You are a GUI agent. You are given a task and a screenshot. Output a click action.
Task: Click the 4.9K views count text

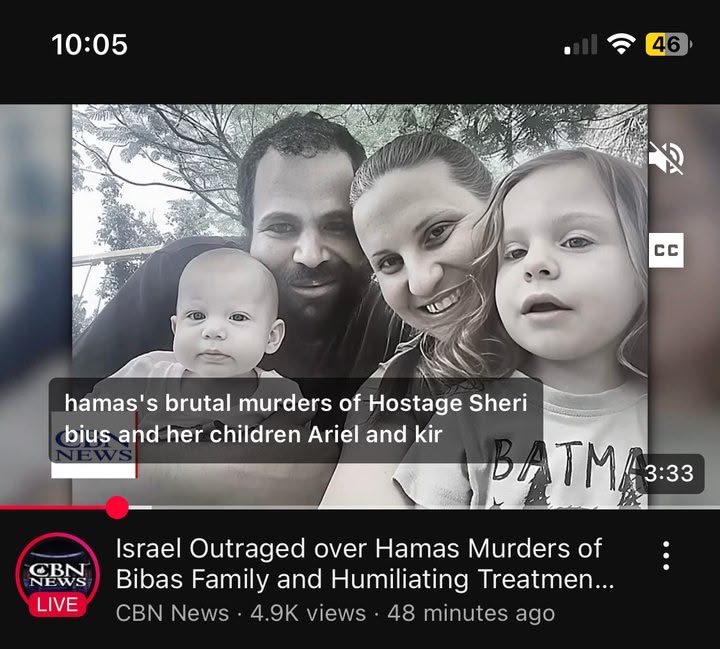(x=308, y=613)
